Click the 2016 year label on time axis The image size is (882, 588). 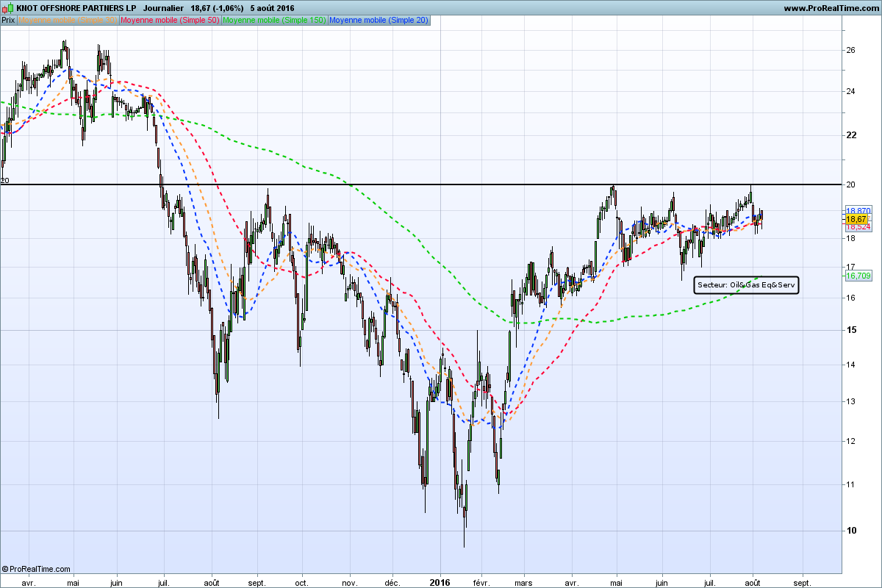click(x=440, y=581)
